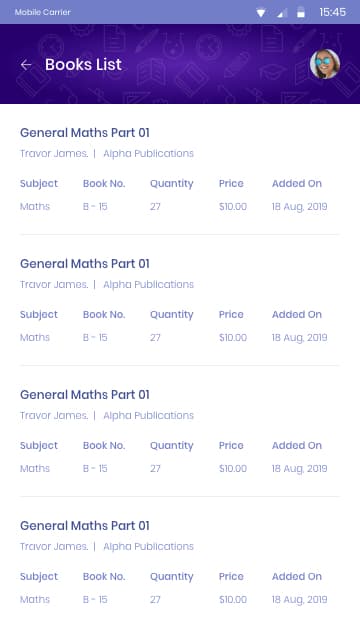Tap $10.00 price in first book
The width and height of the screenshot is (360, 640).
tap(233, 207)
